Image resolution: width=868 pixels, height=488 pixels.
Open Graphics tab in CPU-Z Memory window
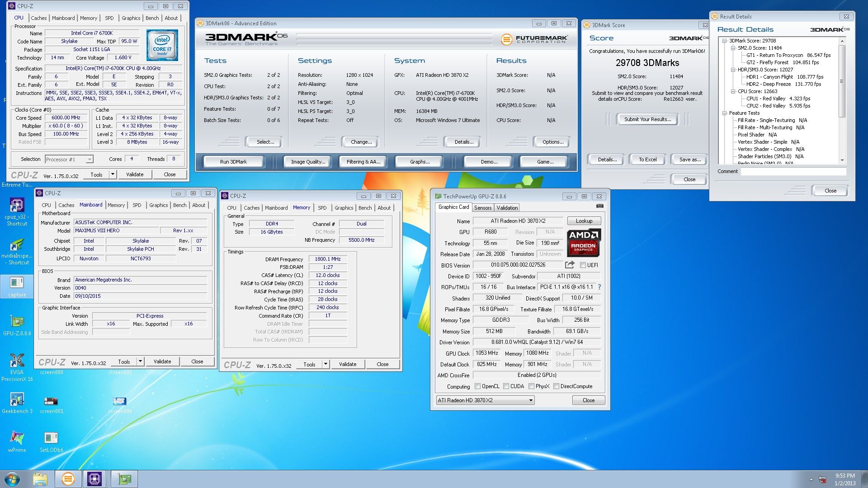(x=344, y=208)
